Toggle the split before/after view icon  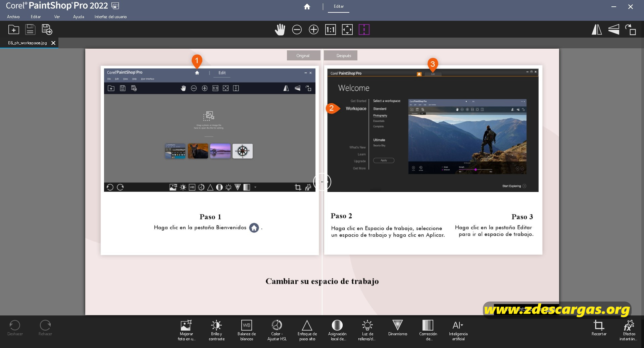point(364,30)
